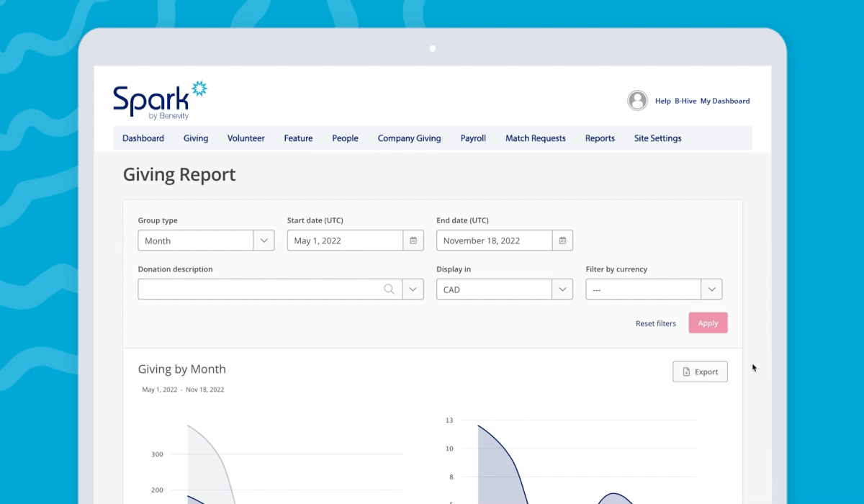864x504 pixels.
Task: Go to Site Settings
Action: click(658, 138)
